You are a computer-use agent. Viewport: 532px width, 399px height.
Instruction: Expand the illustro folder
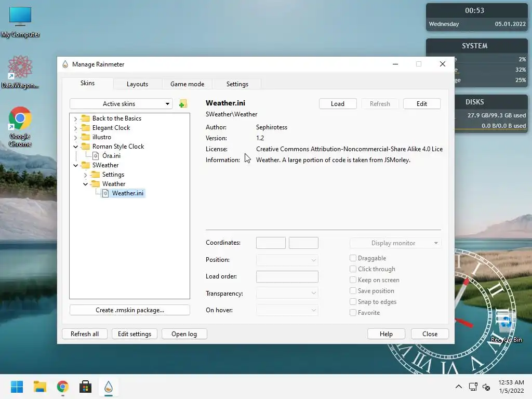75,137
